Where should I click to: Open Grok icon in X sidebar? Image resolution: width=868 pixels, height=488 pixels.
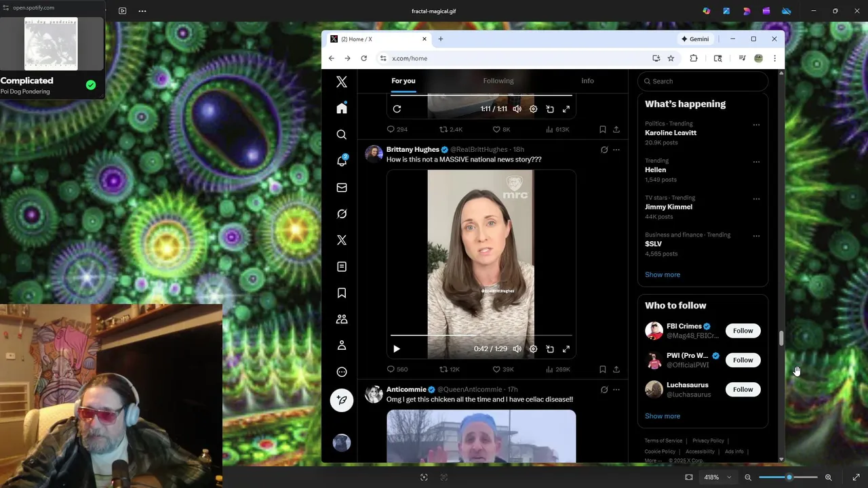(342, 214)
